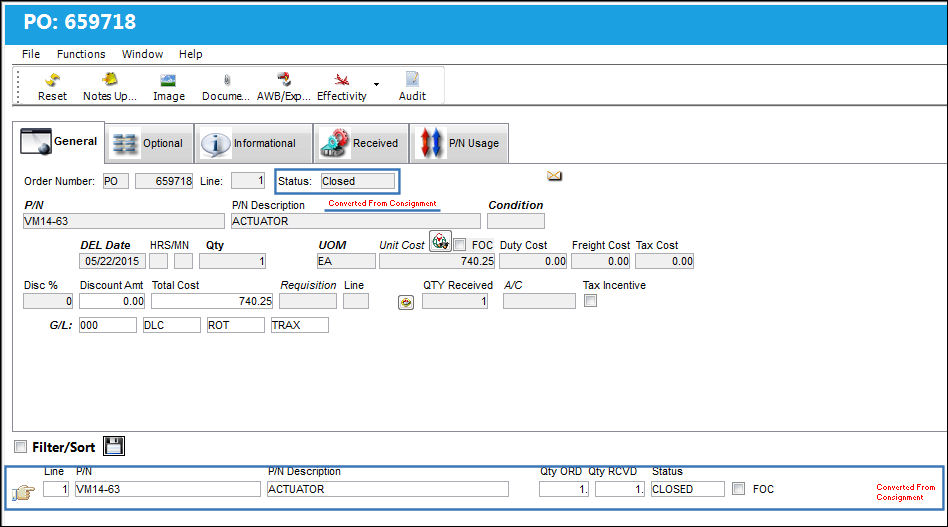Select line row P/N VM14-63 in bottom list

(168, 489)
